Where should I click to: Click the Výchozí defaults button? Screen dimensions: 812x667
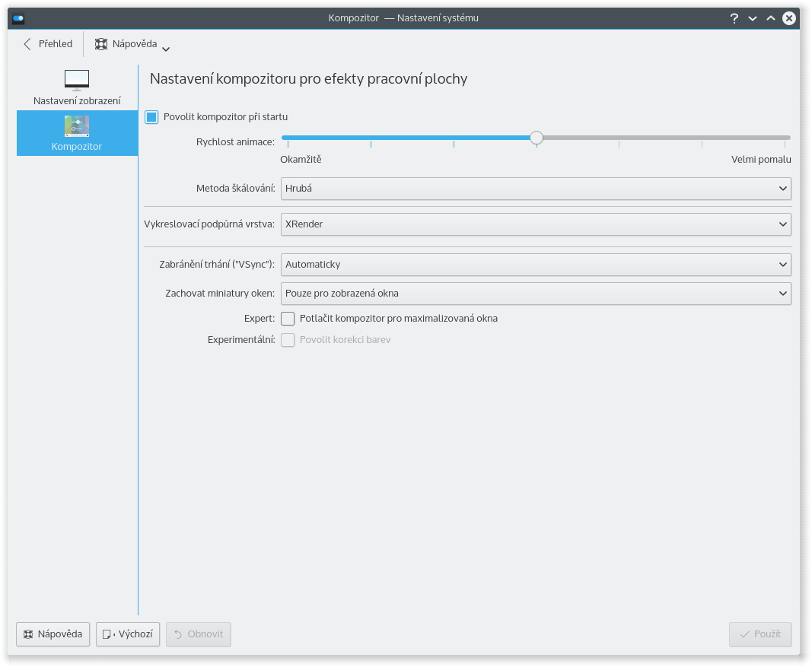[128, 634]
